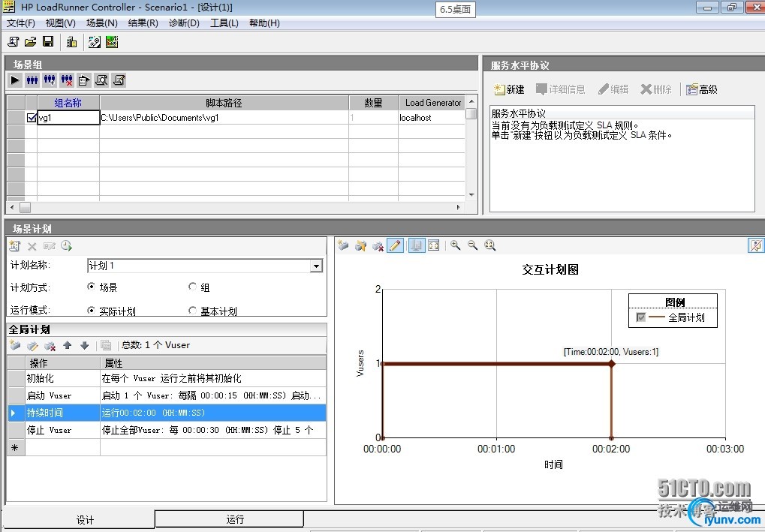765x532 pixels.
Task: Click 新建 to create a new SLA
Action: point(509,89)
